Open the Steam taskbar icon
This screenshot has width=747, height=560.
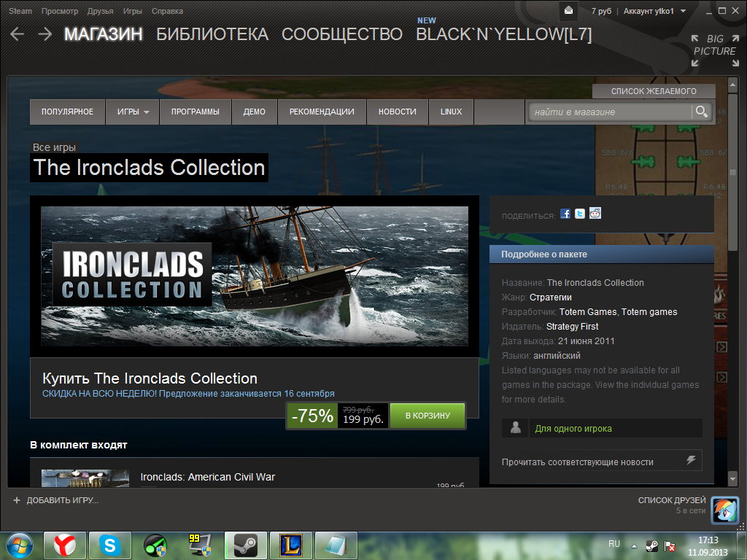(x=245, y=545)
